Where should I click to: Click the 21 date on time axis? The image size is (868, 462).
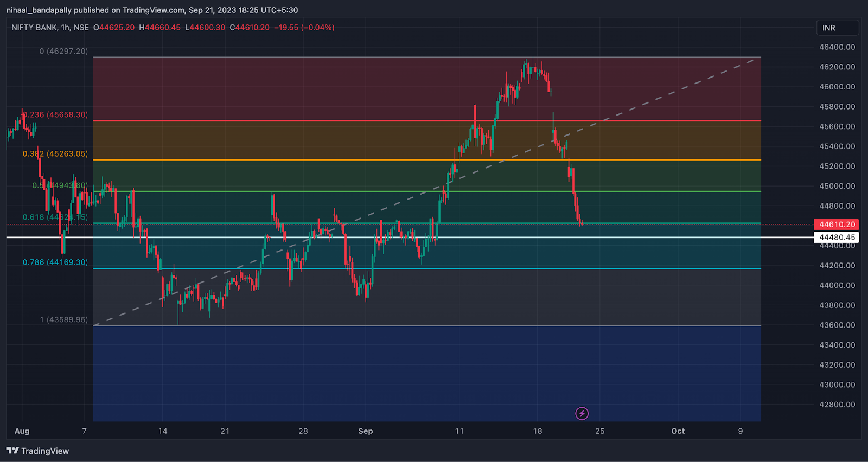point(225,431)
